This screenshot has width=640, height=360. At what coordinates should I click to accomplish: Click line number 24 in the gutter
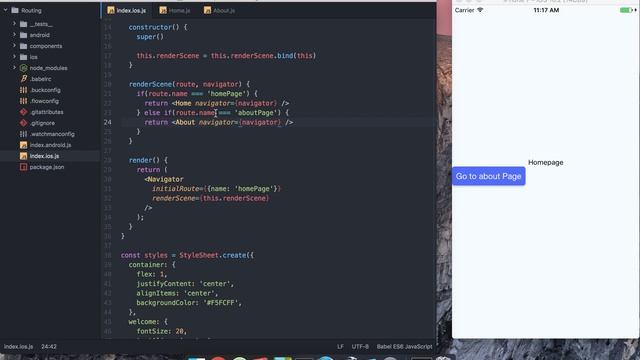[x=107, y=122]
